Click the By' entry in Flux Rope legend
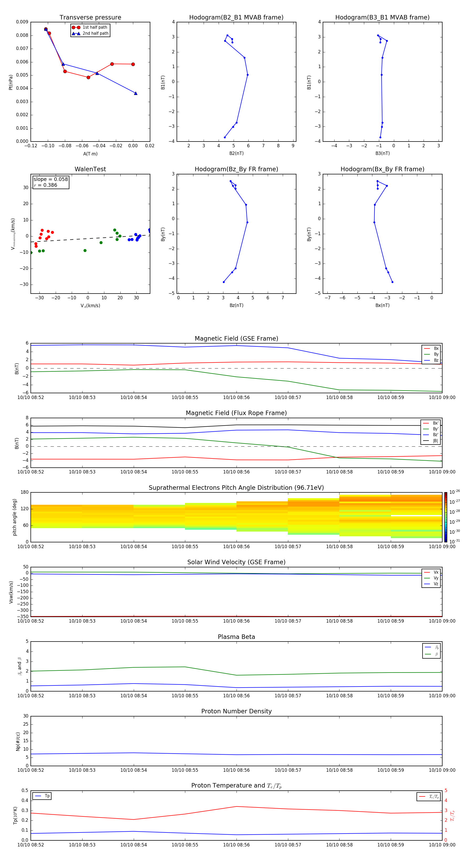Screen dimensions: 473x868 [x=431, y=429]
